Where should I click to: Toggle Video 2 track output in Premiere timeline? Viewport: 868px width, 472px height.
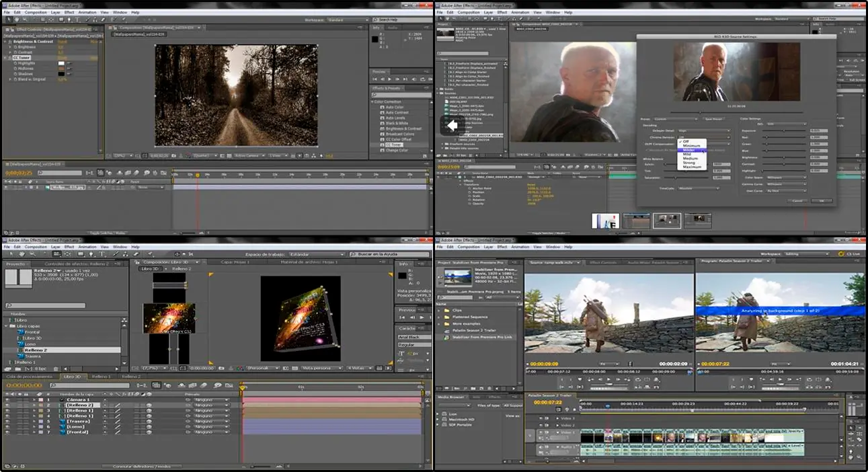coord(541,426)
